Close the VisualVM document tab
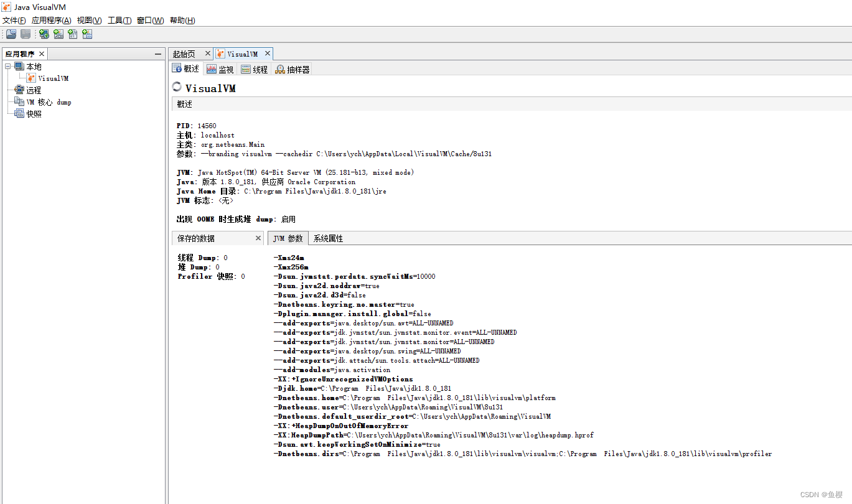 coord(267,54)
